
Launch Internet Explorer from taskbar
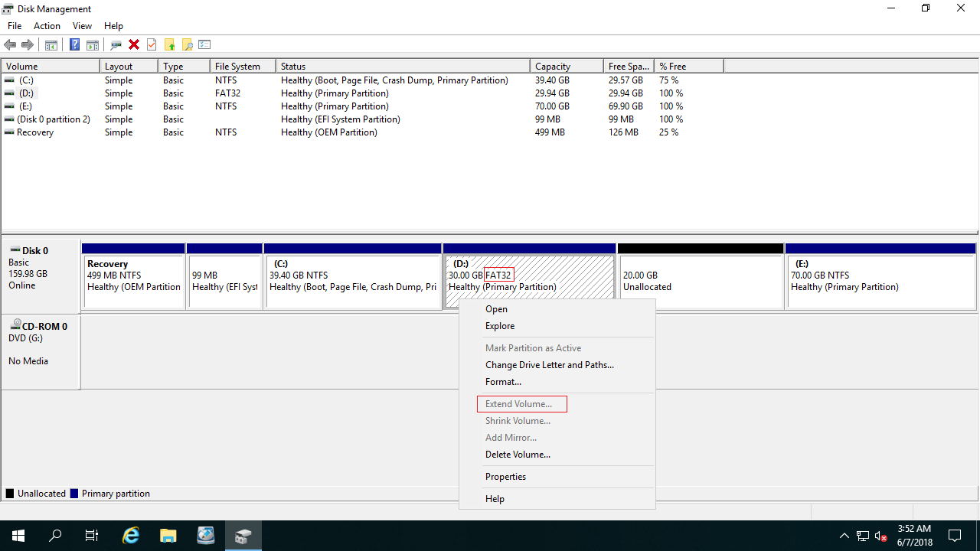tap(132, 536)
